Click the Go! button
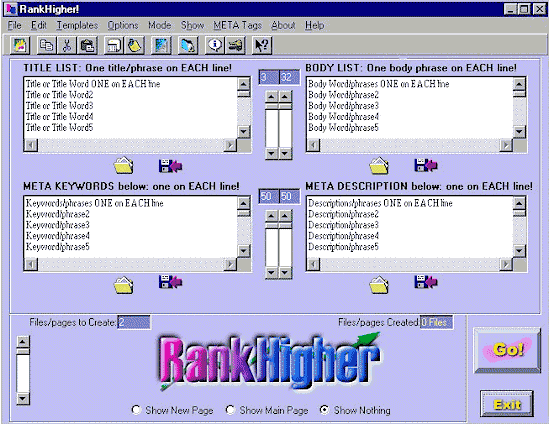 click(507, 350)
